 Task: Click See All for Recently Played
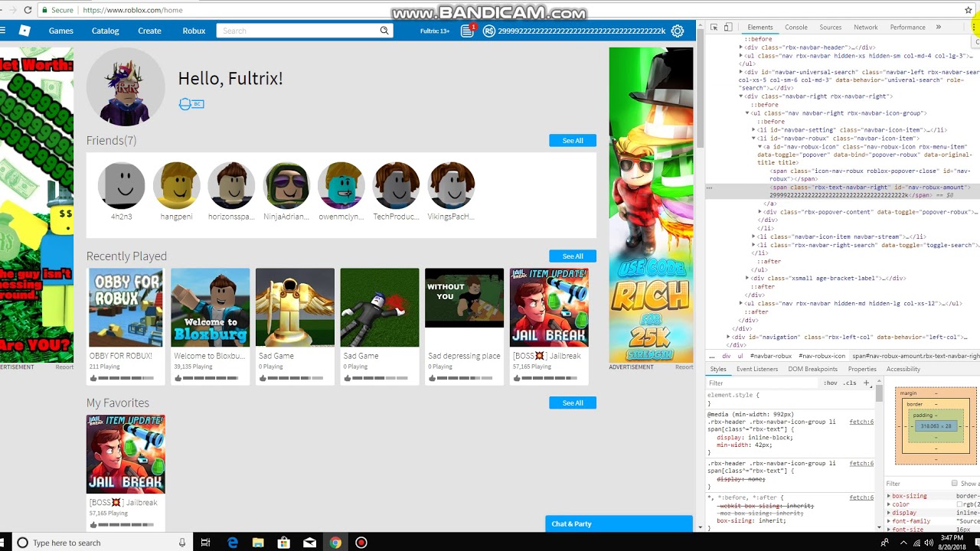point(573,256)
